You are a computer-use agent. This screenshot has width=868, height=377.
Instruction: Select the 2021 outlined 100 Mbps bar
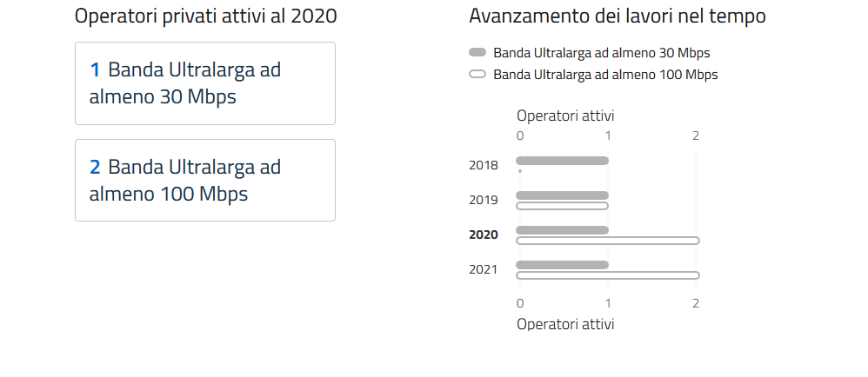click(607, 275)
